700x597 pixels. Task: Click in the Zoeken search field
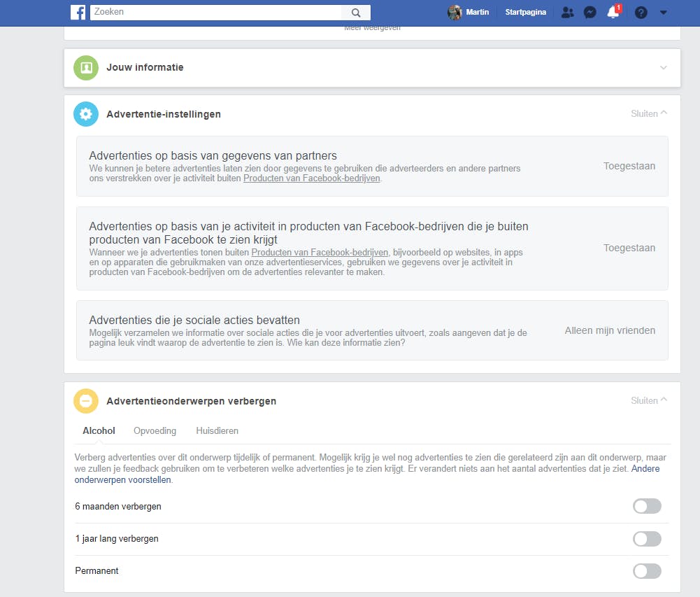pyautogui.click(x=215, y=13)
